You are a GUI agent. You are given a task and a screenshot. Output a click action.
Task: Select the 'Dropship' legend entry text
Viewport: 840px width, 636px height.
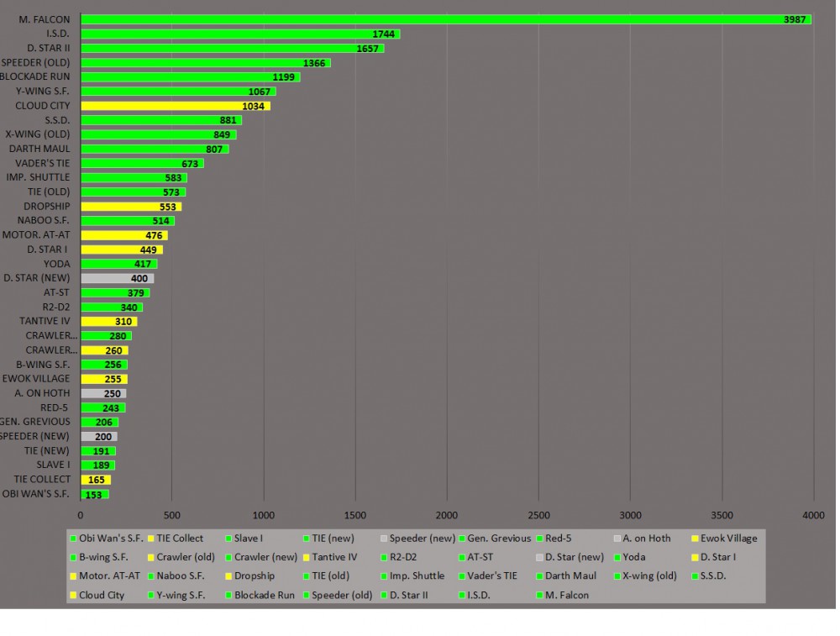click(255, 576)
